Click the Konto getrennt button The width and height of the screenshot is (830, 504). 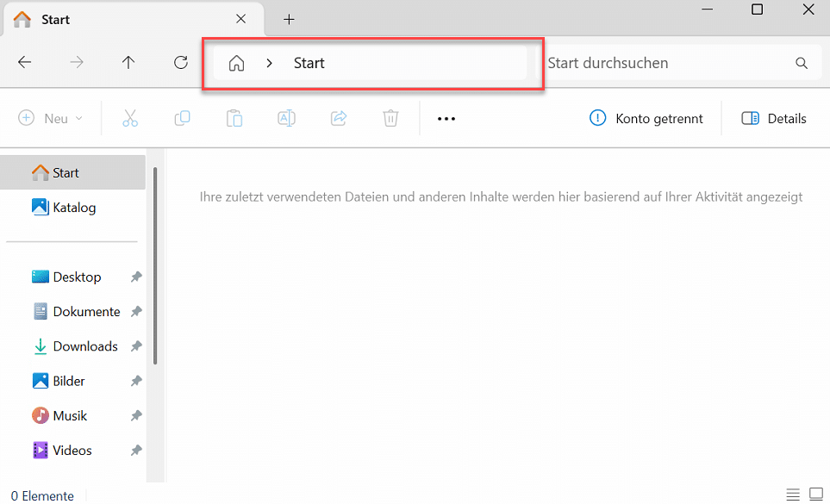(x=646, y=119)
